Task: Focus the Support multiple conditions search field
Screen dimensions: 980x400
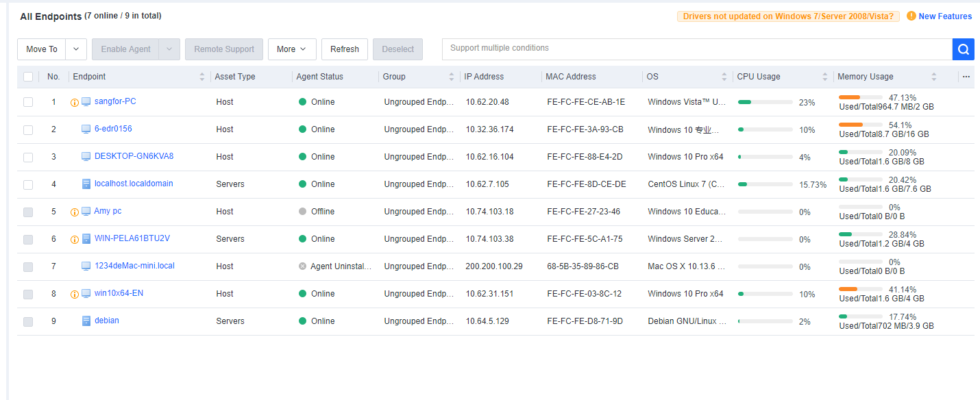Action: (696, 49)
